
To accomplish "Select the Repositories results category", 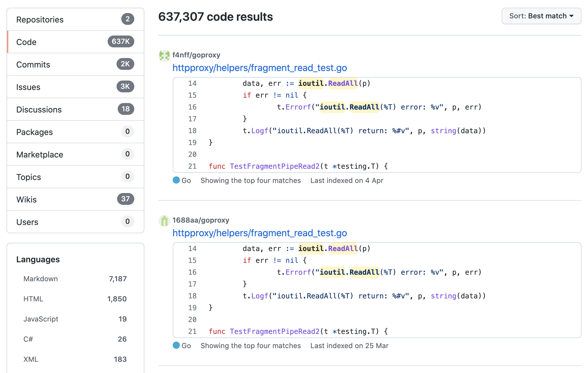I will coord(75,20).
